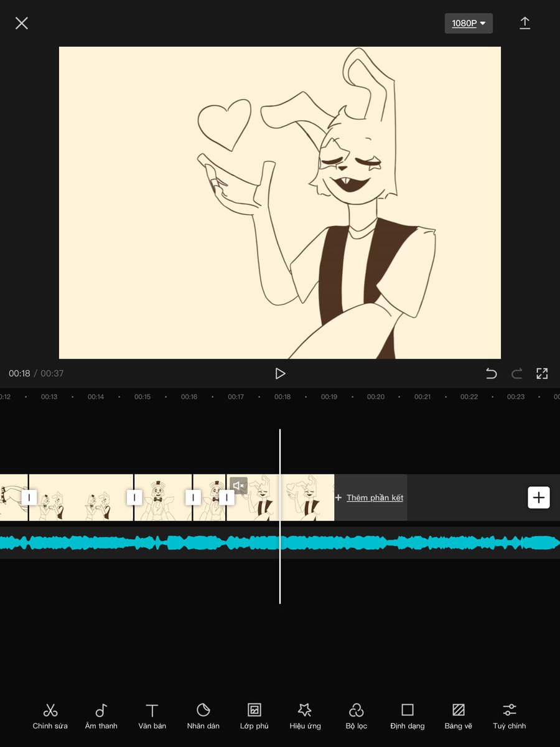Tap the 00:20 timeline ruler mark
Viewport: 560px width, 747px height.
375,397
